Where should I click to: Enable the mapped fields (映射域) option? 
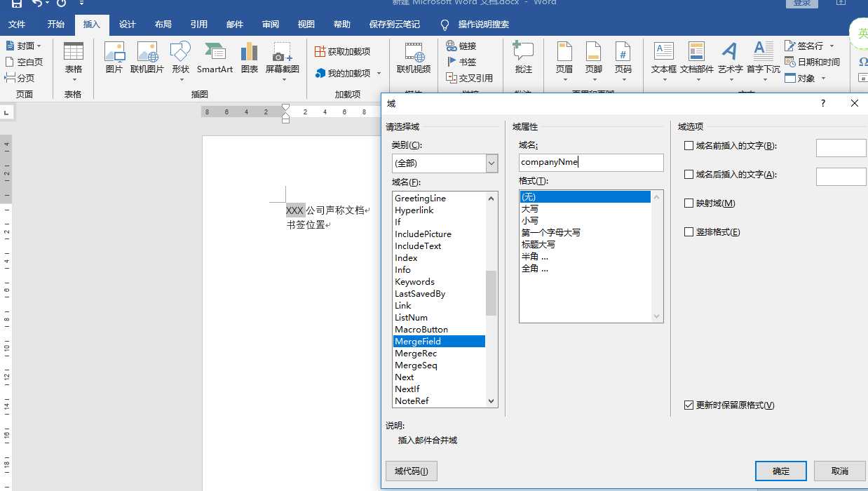689,203
